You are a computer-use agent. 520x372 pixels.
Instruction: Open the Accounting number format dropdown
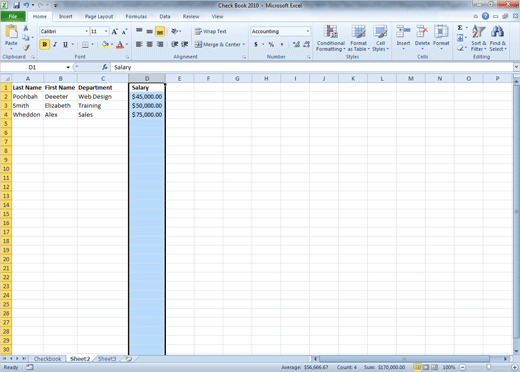click(307, 31)
